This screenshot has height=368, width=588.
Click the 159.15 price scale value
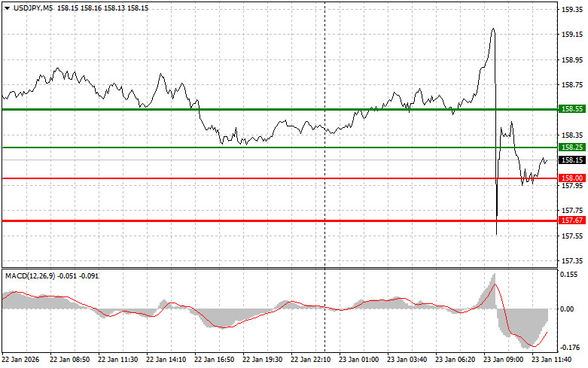point(572,35)
